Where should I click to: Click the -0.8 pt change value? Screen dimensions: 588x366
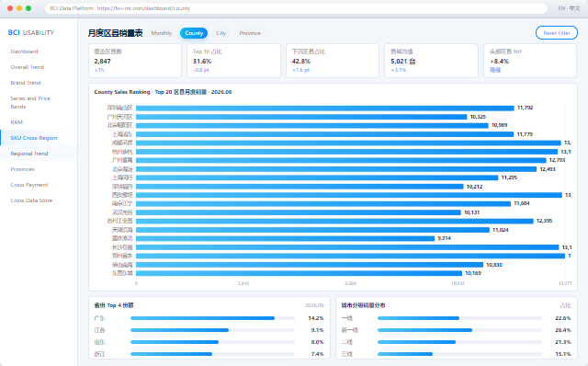point(201,70)
